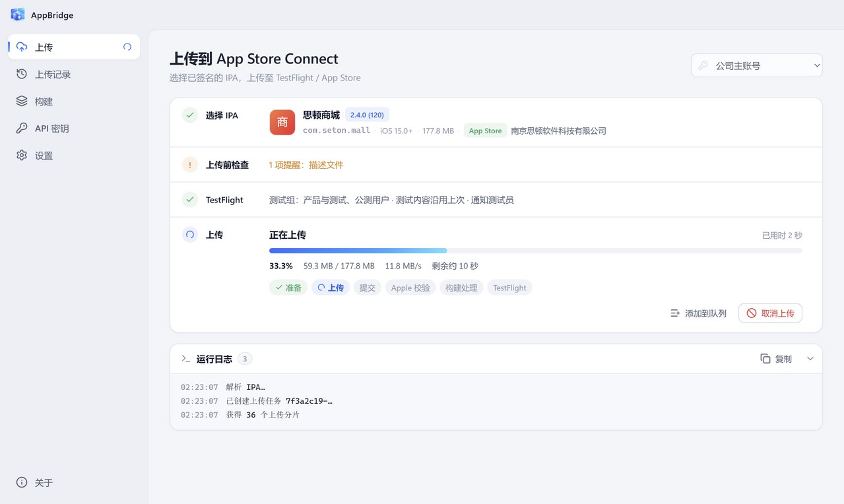Go to 构建 in the sidebar
844x504 pixels.
coord(74,101)
